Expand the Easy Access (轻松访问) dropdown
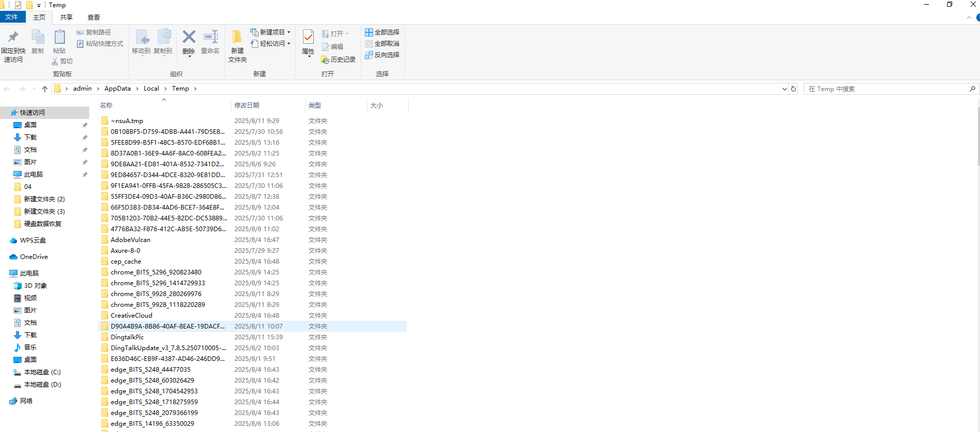 (271, 44)
